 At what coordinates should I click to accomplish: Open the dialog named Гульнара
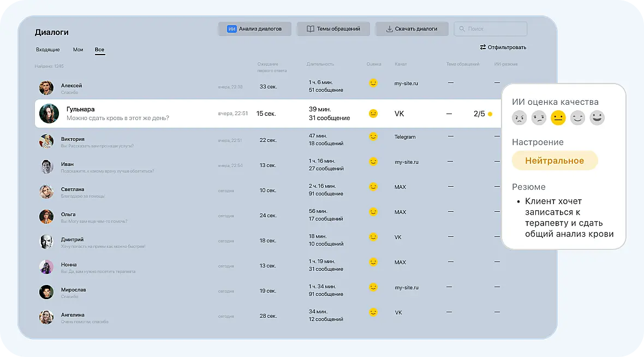tap(268, 114)
